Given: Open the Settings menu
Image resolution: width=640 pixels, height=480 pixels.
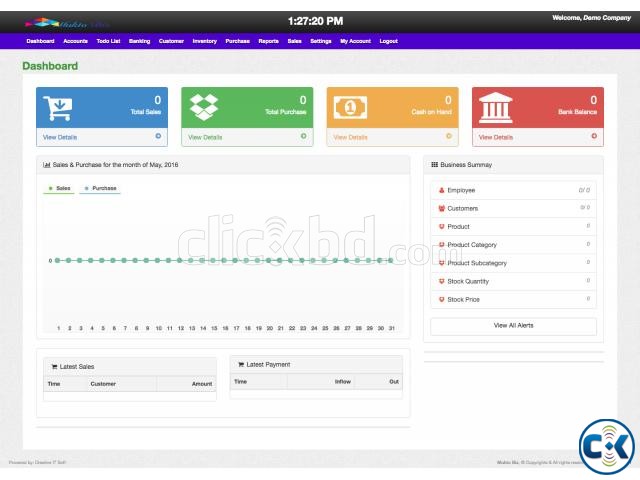Looking at the screenshot, I should point(321,41).
